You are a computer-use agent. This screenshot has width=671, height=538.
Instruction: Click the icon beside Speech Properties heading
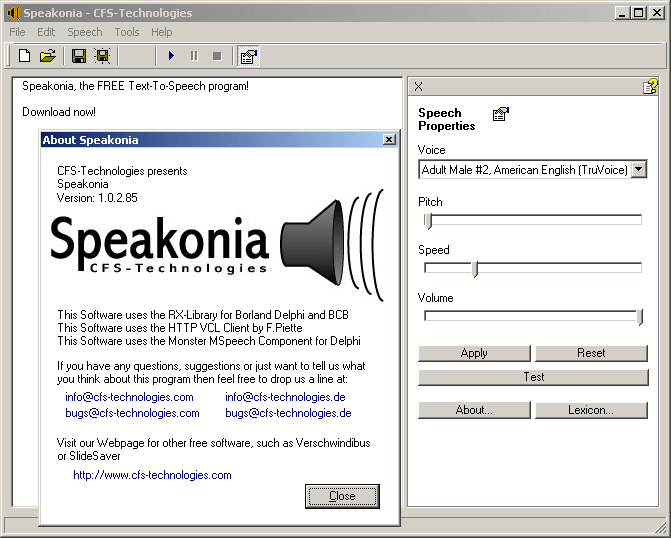(x=501, y=114)
